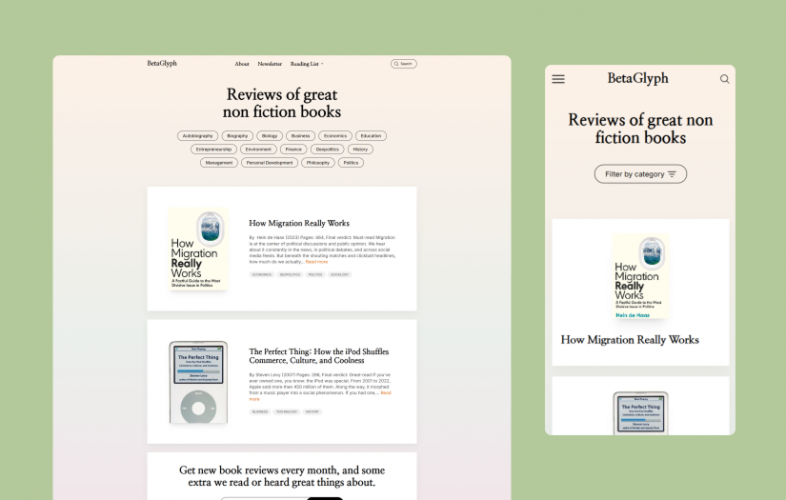Image resolution: width=786 pixels, height=500 pixels.
Task: Filter by Entrepreneurship category
Action: pos(214,149)
